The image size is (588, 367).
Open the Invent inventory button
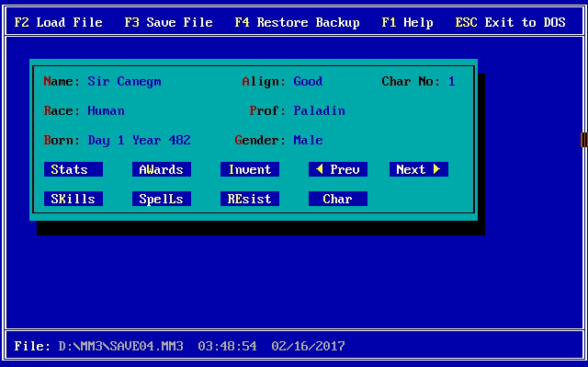[250, 169]
